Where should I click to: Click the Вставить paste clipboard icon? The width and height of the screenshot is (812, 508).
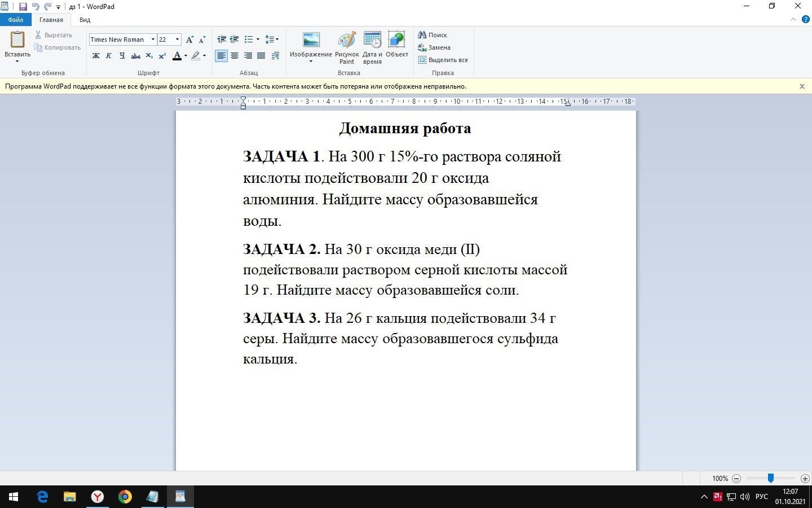click(17, 40)
